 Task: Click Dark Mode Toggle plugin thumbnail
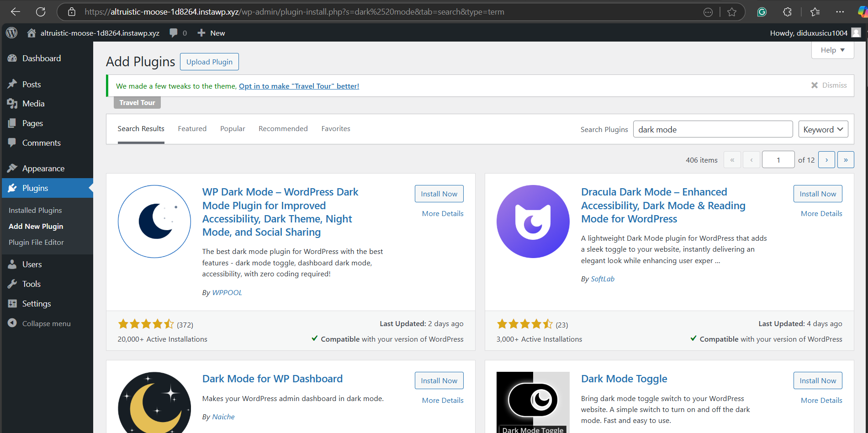pos(533,402)
